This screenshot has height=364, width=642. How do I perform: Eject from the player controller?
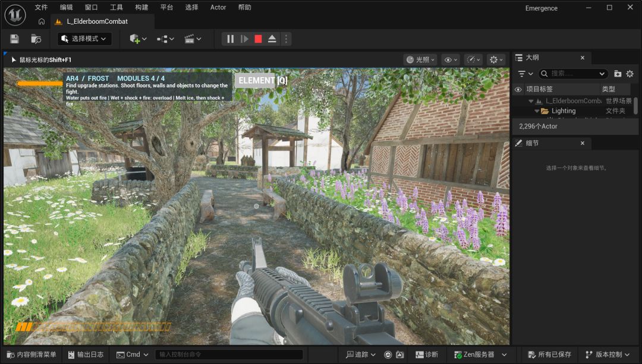tap(272, 39)
